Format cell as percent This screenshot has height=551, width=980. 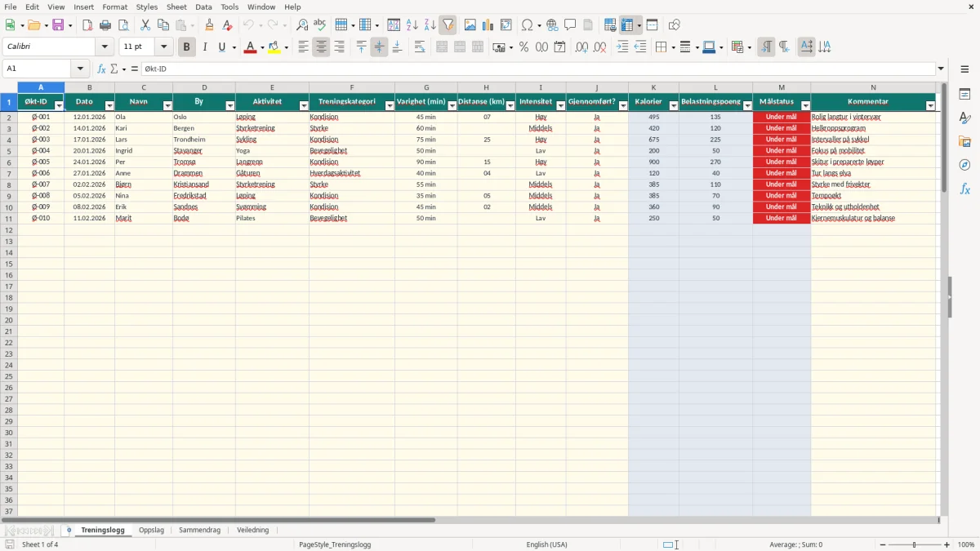click(523, 47)
